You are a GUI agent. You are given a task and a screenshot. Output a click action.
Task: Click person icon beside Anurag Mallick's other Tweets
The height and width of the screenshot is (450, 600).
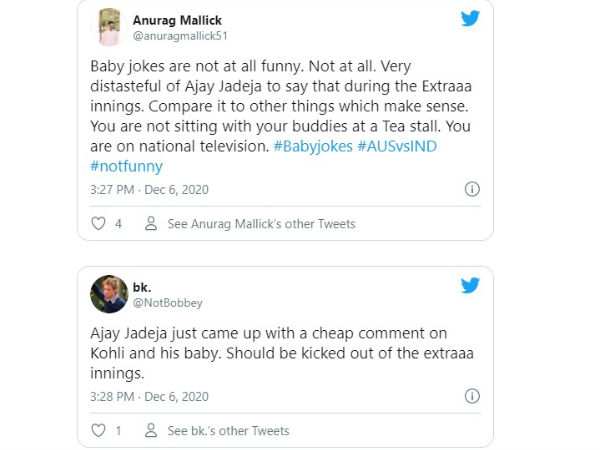tap(151, 224)
